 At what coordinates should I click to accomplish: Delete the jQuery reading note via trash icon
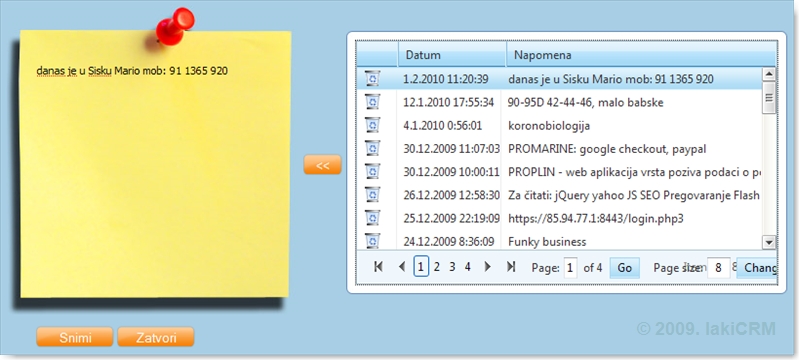[372, 195]
